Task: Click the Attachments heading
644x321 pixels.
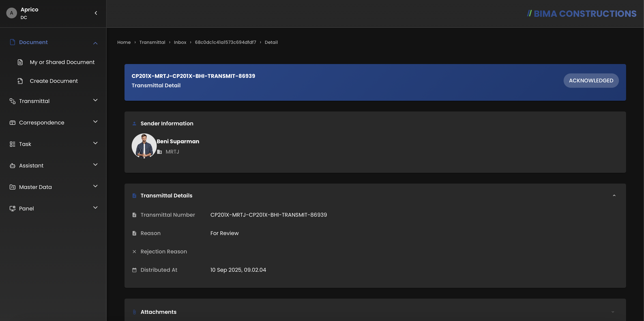Action: click(x=159, y=312)
